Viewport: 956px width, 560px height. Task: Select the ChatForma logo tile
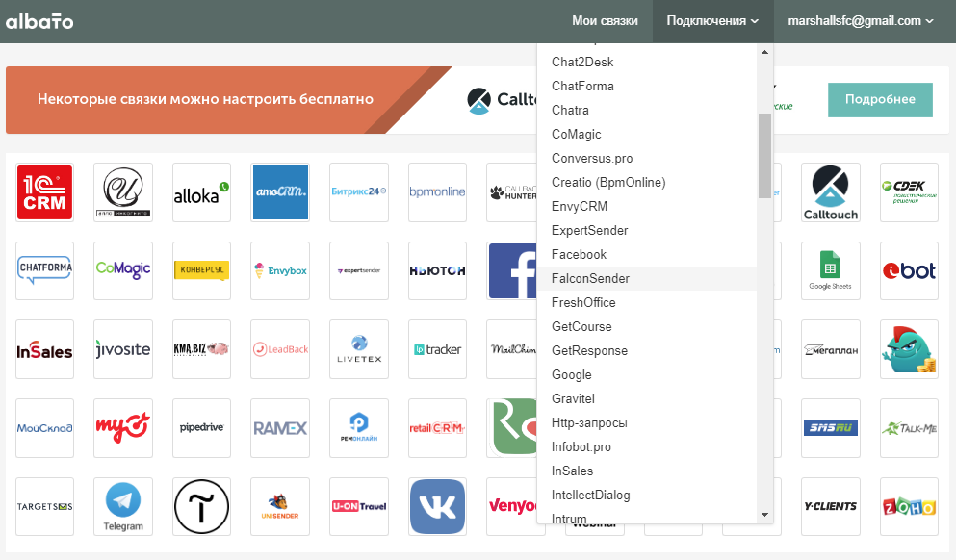[44, 271]
